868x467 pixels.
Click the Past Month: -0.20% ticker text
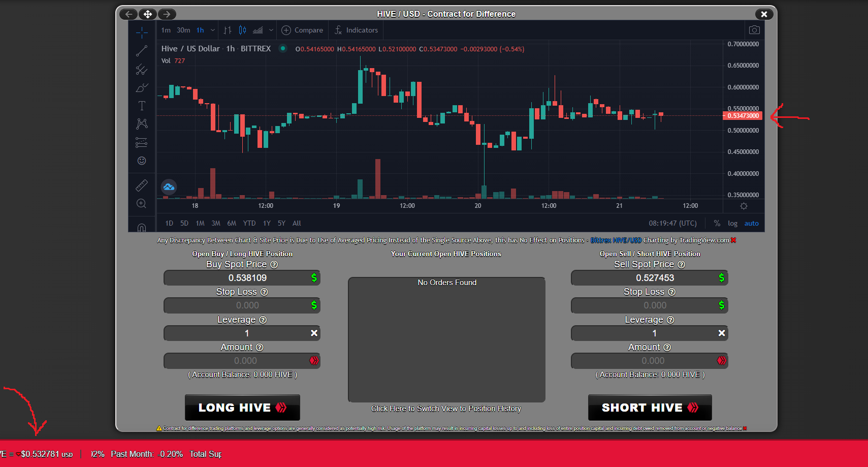147,454
